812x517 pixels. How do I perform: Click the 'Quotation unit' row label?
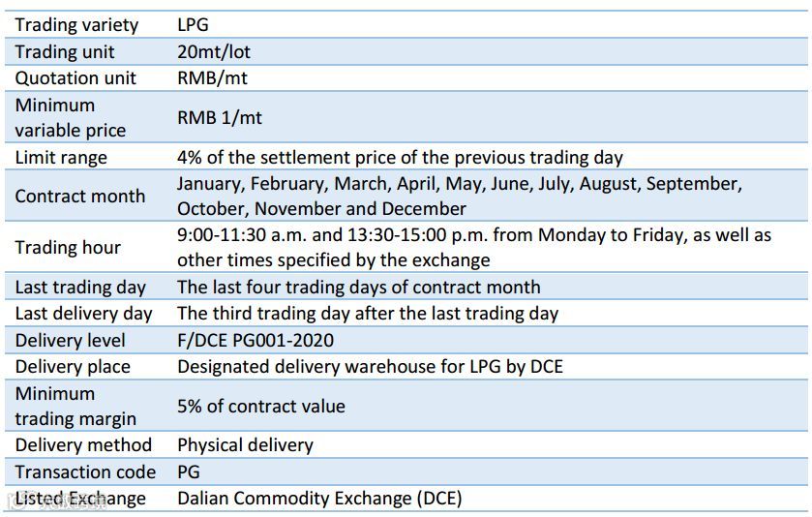tap(75, 77)
